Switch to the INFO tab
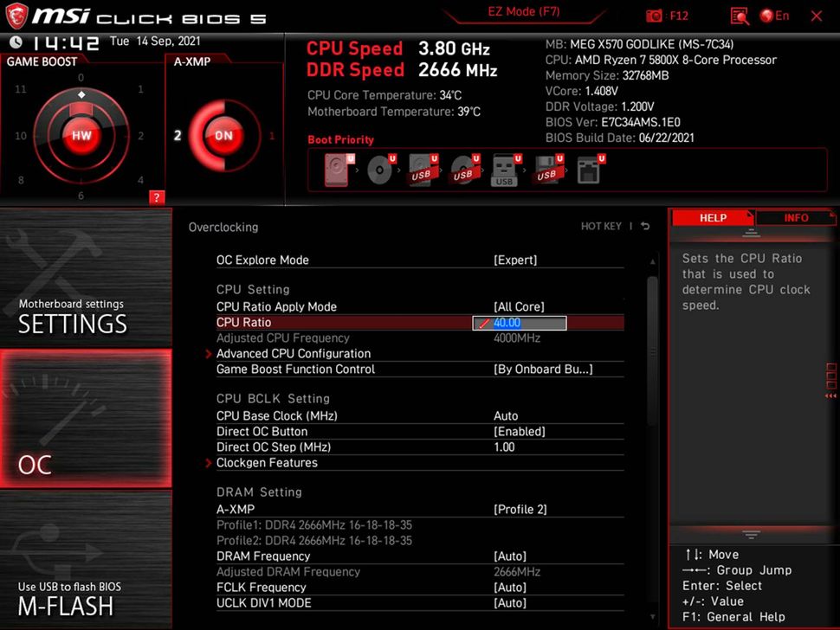 click(795, 217)
